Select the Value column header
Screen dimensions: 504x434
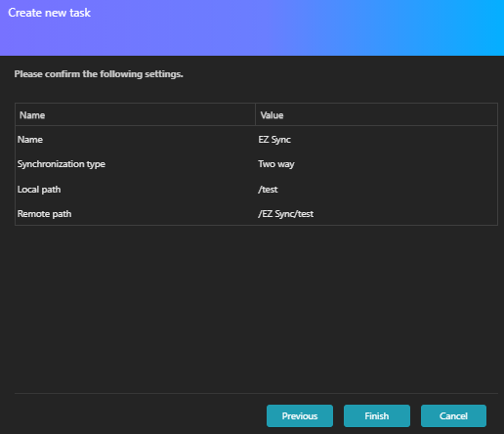272,115
